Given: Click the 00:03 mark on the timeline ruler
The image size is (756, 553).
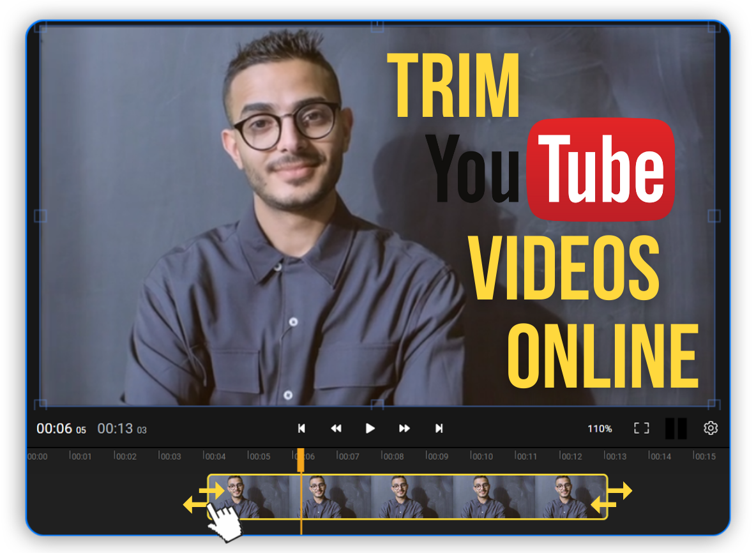Looking at the screenshot, I should point(170,456).
